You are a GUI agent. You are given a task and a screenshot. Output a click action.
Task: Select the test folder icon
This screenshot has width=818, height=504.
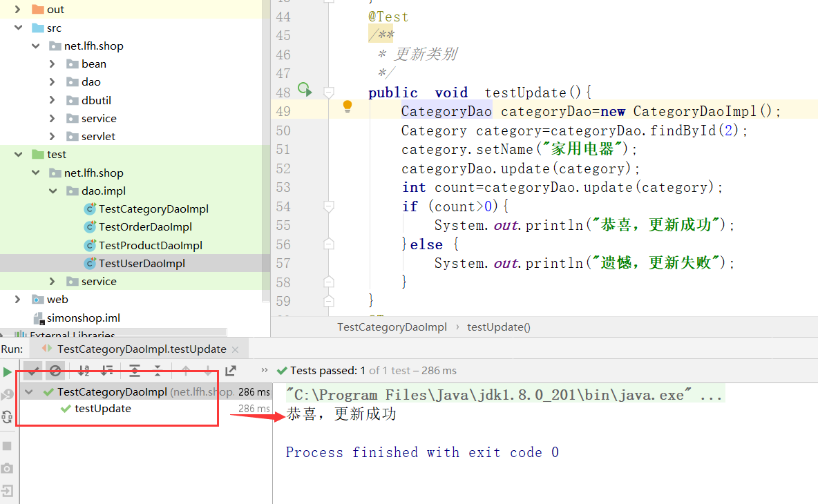tap(38, 154)
